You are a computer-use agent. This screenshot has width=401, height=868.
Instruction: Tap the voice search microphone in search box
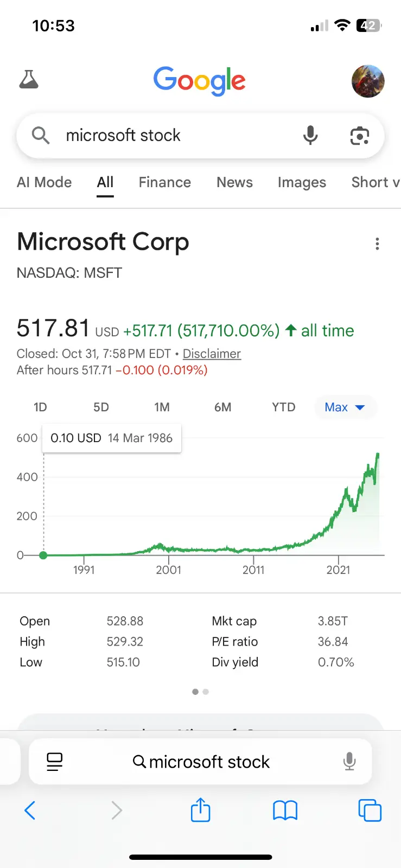coord(310,135)
